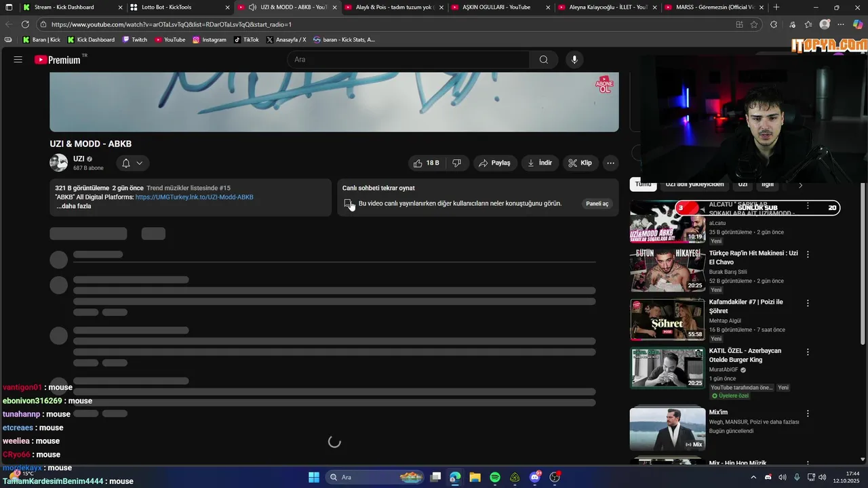The image size is (868, 488).
Task: Mute the UZI & MODD tab audio
Action: (x=252, y=7)
